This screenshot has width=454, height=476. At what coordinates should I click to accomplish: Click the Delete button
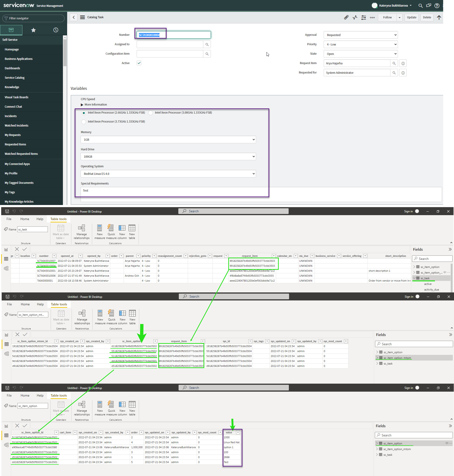click(x=427, y=17)
